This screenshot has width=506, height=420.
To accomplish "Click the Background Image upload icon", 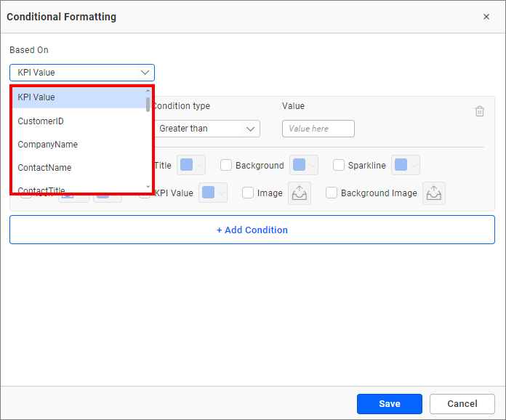I will (x=434, y=193).
